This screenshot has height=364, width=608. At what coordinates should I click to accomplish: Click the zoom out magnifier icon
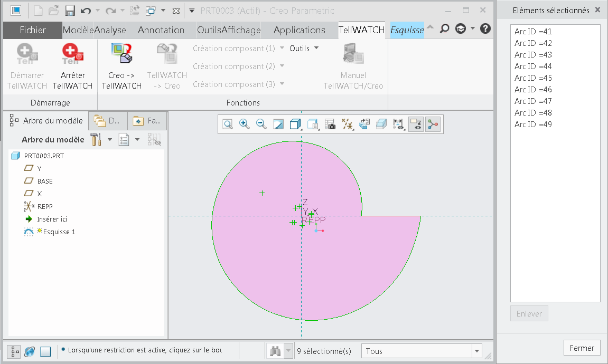click(261, 124)
